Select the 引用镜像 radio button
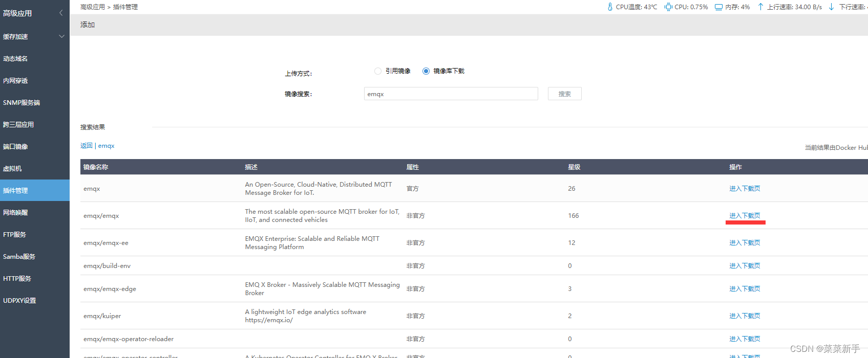868x358 pixels. [x=378, y=71]
